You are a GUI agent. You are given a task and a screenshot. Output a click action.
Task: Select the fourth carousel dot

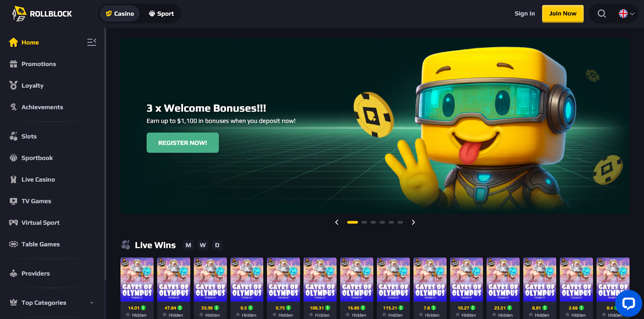click(382, 222)
